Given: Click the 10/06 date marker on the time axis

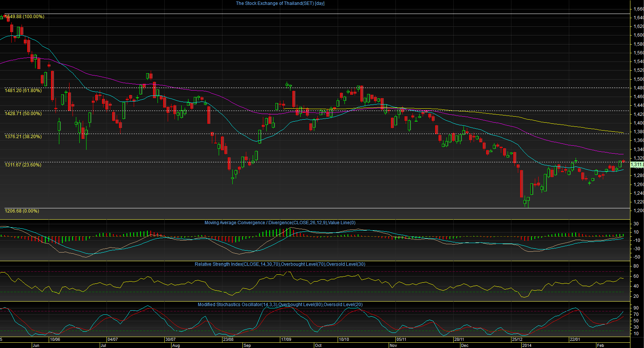Looking at the screenshot, I should coord(55,339).
